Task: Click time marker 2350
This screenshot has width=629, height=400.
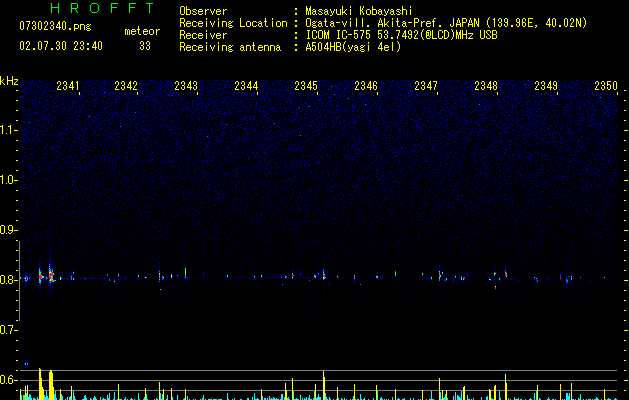Action: 606,86
